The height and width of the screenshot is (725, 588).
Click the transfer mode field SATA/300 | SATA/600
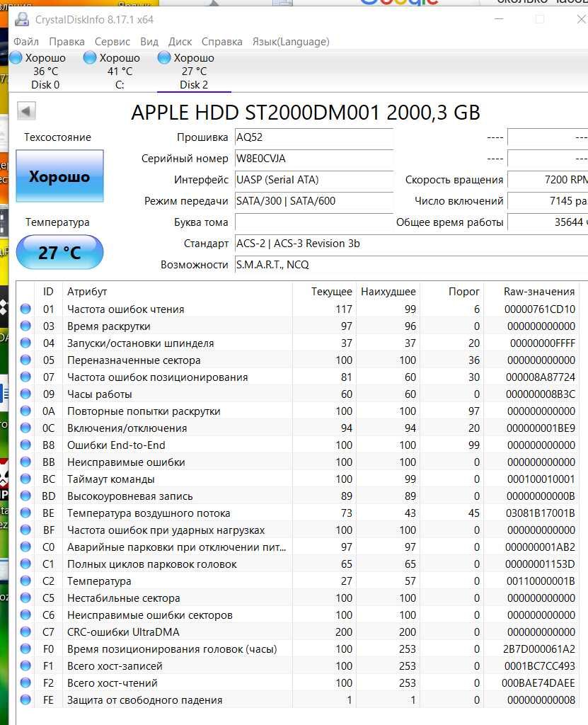point(314,201)
